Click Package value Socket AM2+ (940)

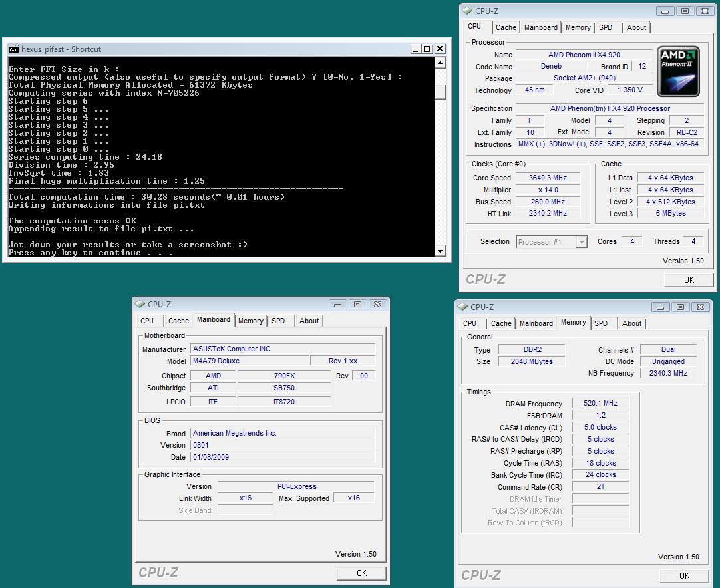click(584, 78)
